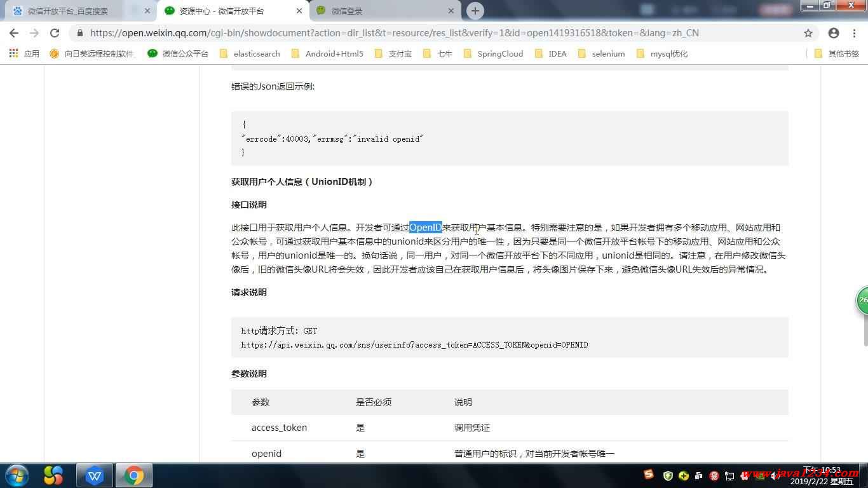The height and width of the screenshot is (488, 868).
Task: Close the 微信开放平台_百度搜索 tab
Action: pyautogui.click(x=147, y=11)
